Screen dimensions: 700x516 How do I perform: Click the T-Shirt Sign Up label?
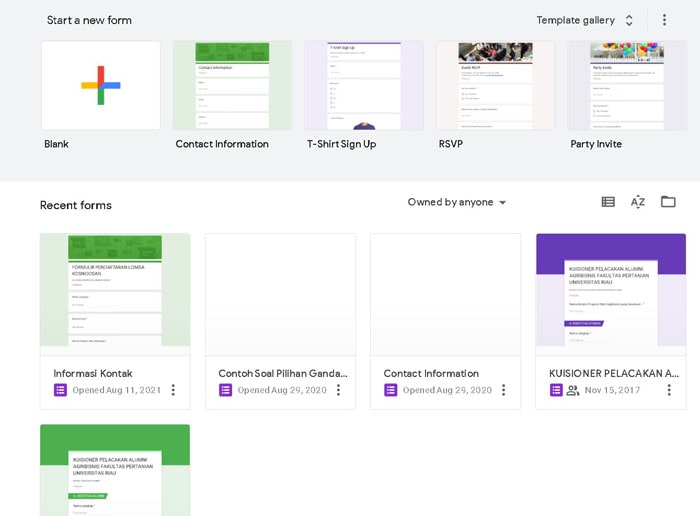(x=342, y=144)
